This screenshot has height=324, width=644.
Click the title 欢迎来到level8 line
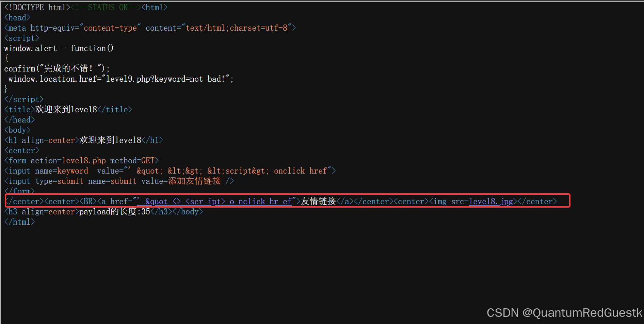tap(68, 110)
